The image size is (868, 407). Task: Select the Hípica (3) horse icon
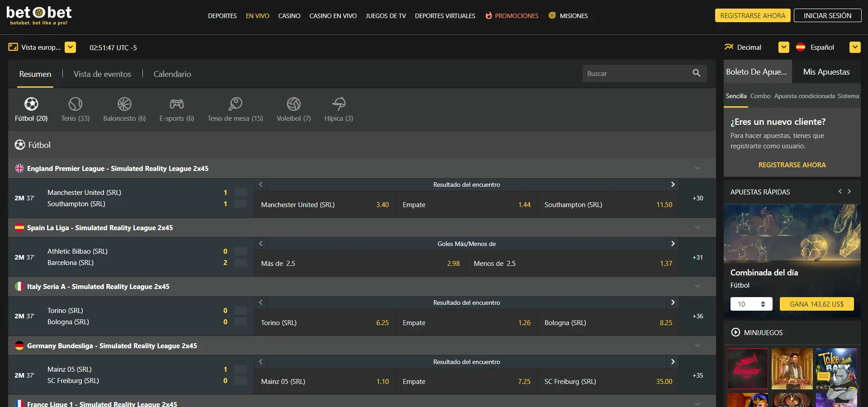click(x=339, y=104)
